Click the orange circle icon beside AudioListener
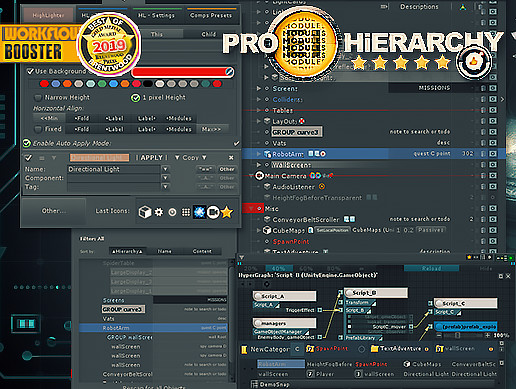516x389 pixels. 322,187
